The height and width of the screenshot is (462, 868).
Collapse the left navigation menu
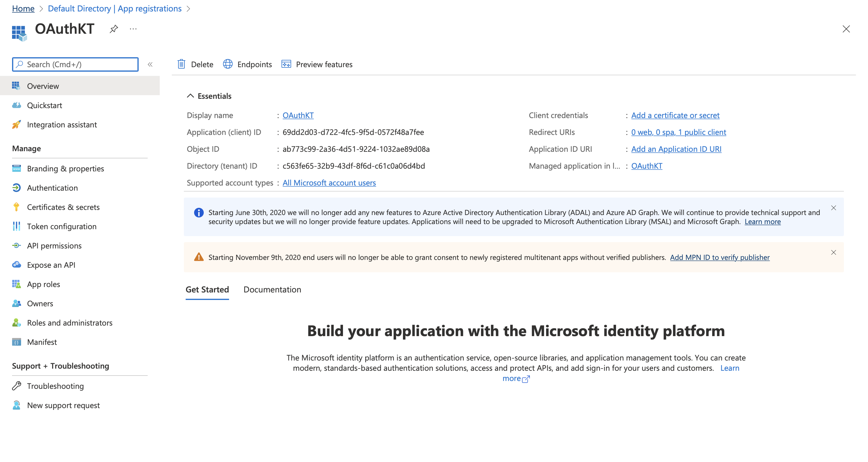point(150,64)
